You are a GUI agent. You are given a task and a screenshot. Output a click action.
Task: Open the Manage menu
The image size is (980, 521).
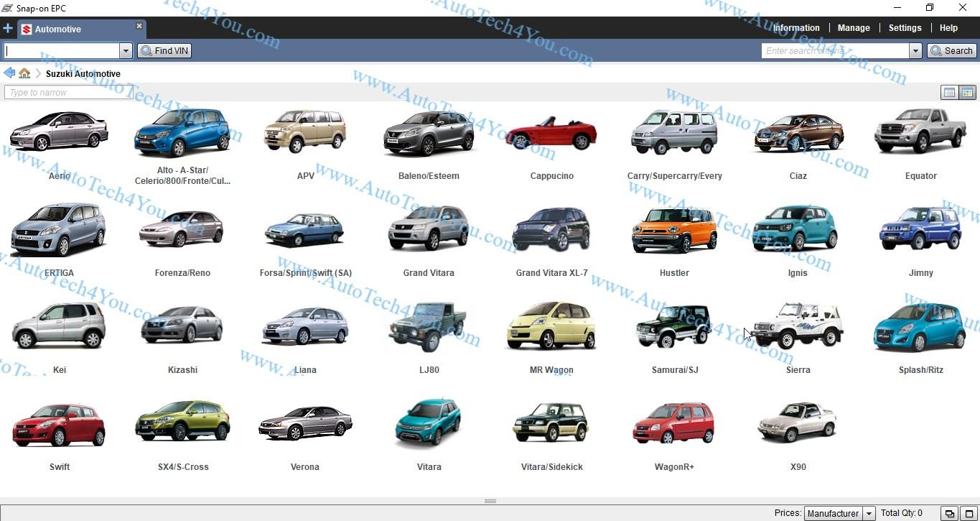click(853, 27)
